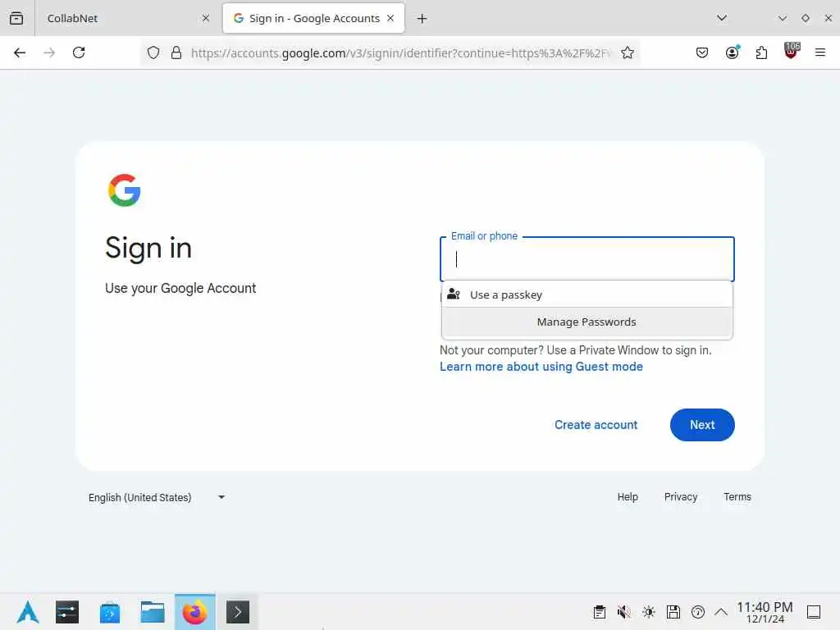The height and width of the screenshot is (630, 840).
Task: Choose Manage Passwords from the autofill popup
Action: point(587,322)
